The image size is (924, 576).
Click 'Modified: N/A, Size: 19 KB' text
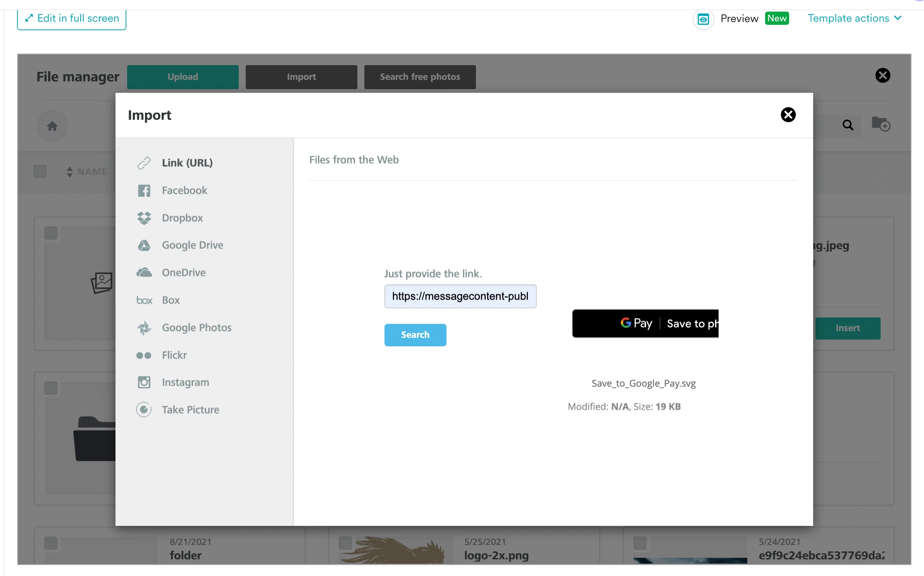click(624, 407)
